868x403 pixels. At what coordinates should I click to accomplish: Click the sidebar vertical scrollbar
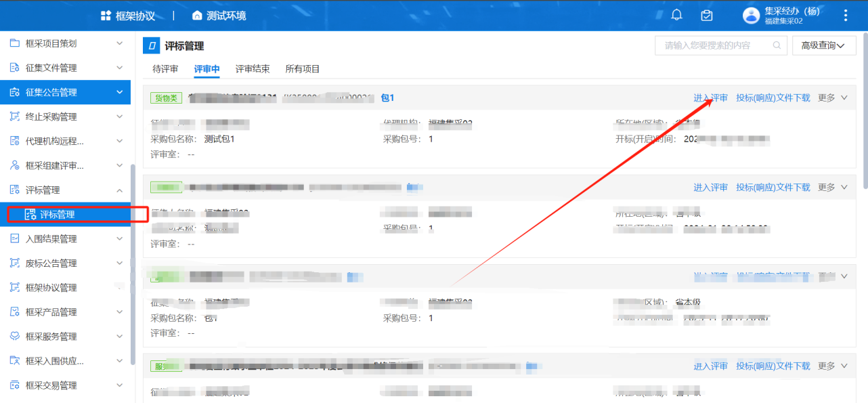133,264
